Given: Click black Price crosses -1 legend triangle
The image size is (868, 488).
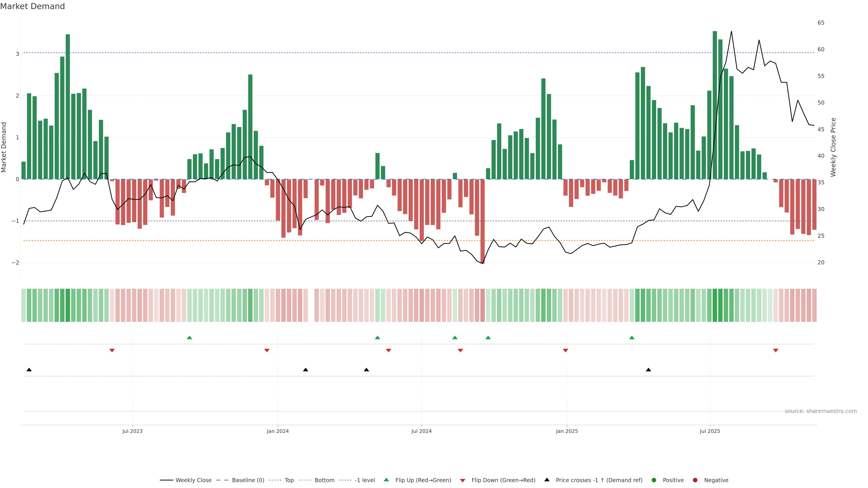Looking at the screenshot, I should 547,480.
